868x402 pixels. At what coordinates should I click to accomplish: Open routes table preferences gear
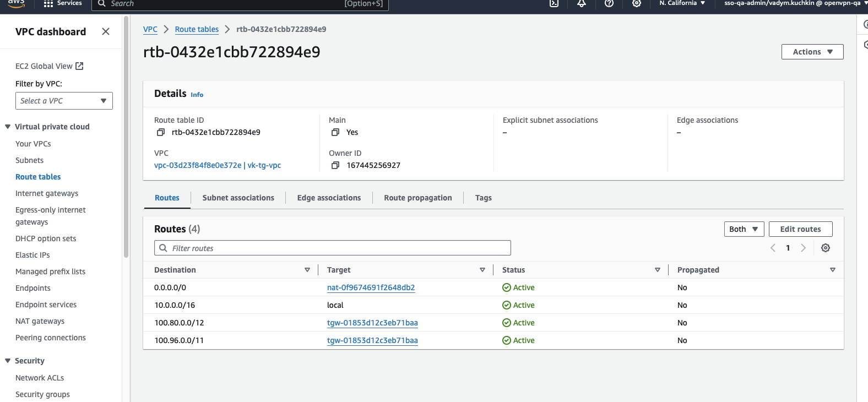click(x=825, y=248)
